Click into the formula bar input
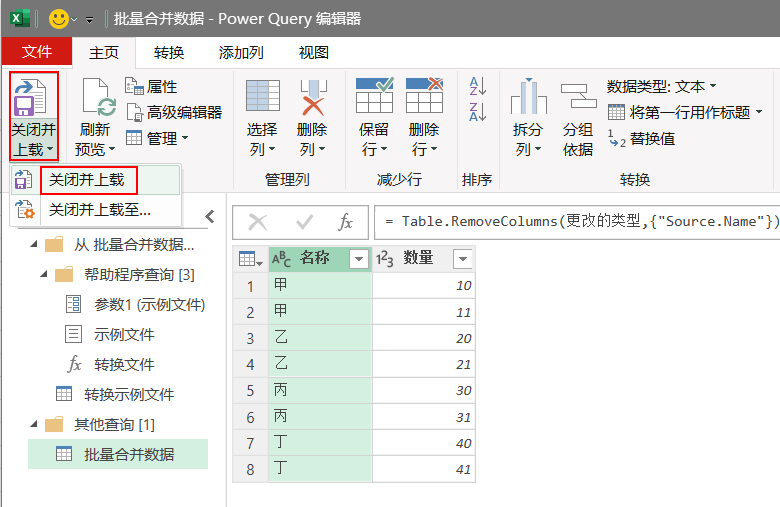 (576, 222)
